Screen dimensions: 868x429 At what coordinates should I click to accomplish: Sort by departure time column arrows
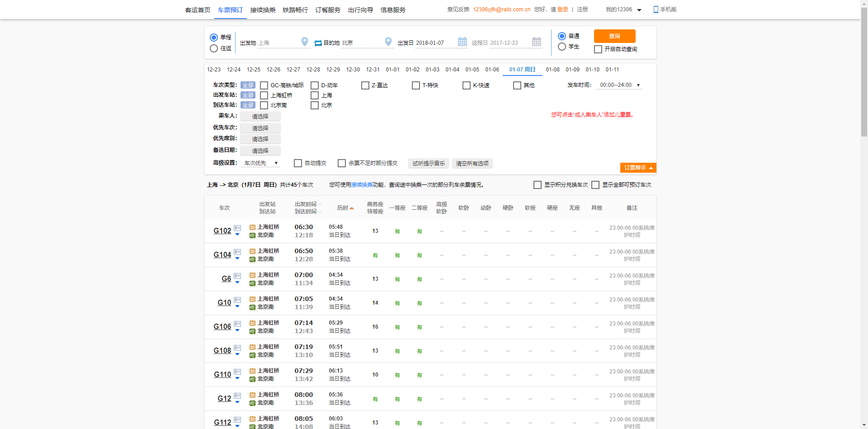tap(320, 208)
